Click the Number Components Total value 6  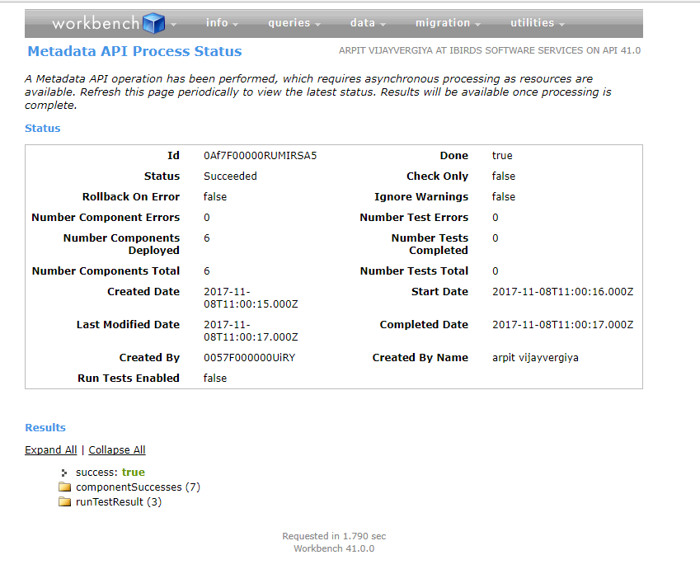207,271
